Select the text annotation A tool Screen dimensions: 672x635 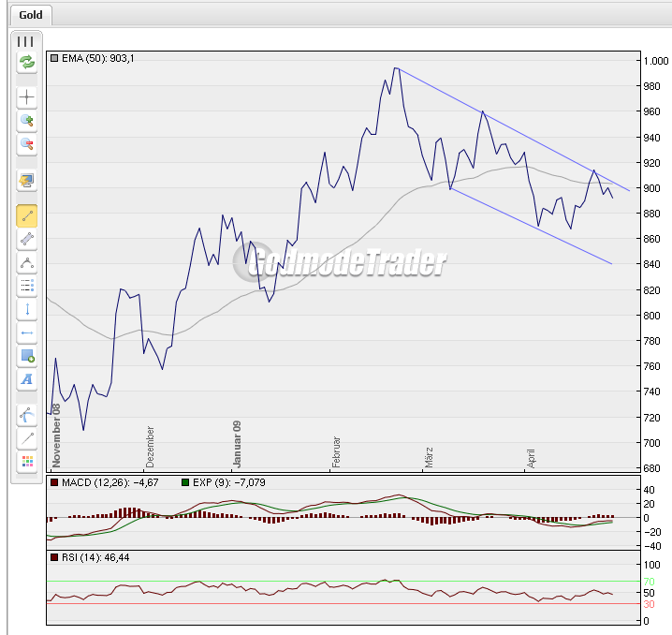[26, 379]
